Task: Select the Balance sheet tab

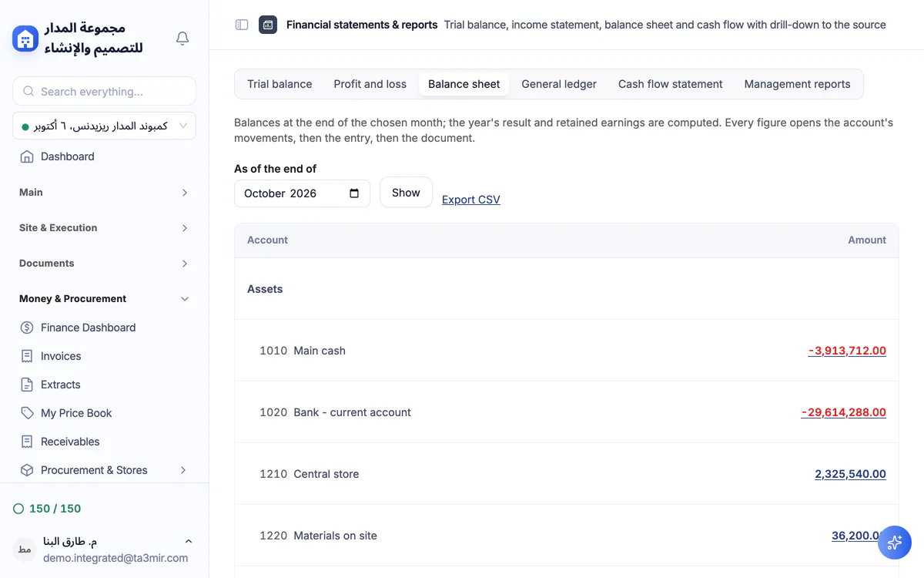Action: 464,84
